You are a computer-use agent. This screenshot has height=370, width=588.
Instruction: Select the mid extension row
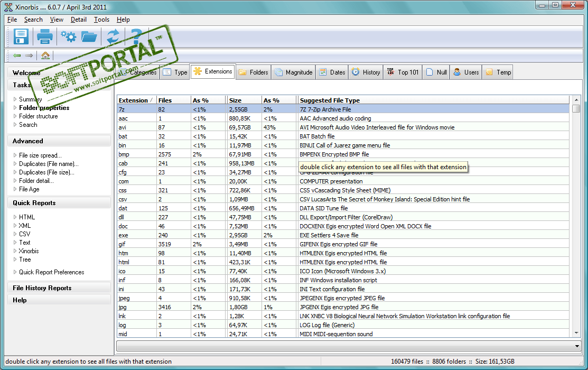(x=343, y=334)
